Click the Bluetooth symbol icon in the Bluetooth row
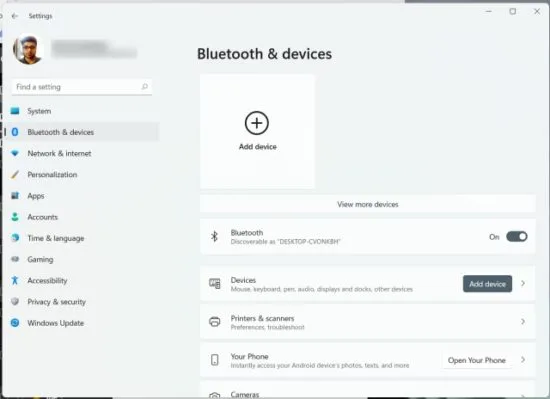Image resolution: width=550 pixels, height=399 pixels. [214, 236]
